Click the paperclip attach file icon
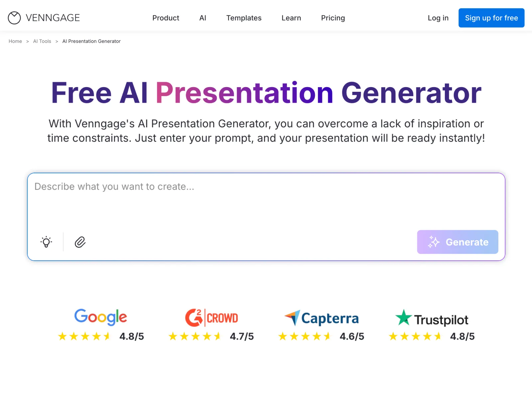The width and height of the screenshot is (532, 399). pos(80,242)
